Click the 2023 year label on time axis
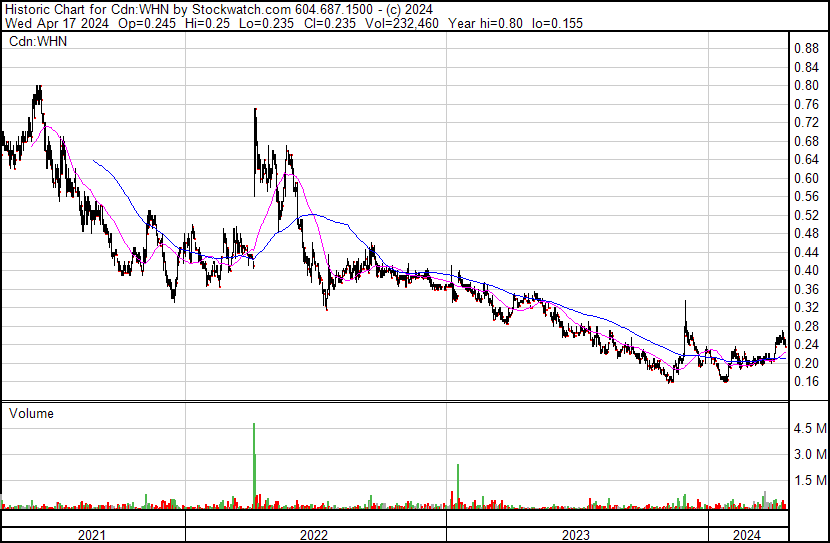830x543 pixels. click(576, 535)
